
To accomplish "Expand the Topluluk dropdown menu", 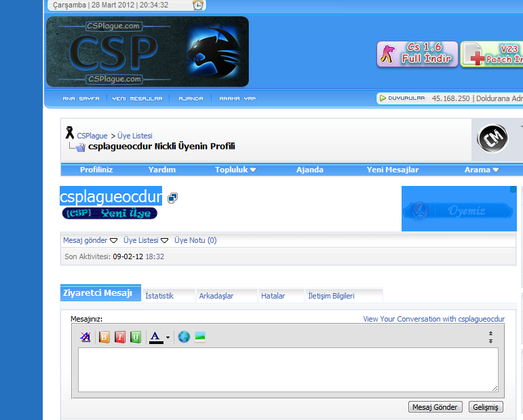I will [235, 170].
